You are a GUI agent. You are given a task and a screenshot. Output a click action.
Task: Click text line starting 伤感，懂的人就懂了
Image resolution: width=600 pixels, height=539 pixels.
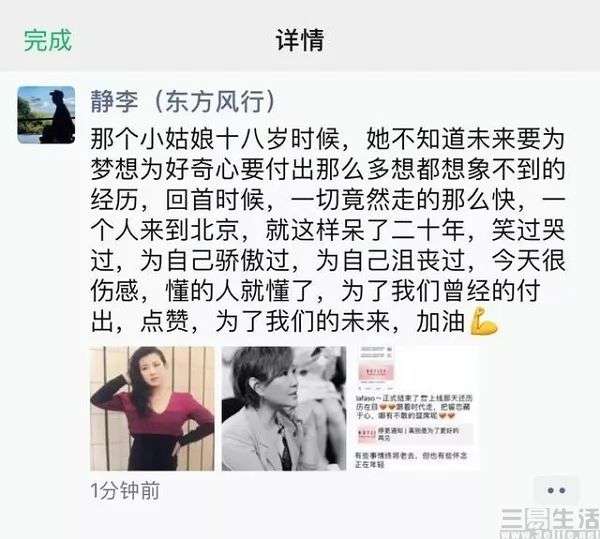click(x=316, y=291)
